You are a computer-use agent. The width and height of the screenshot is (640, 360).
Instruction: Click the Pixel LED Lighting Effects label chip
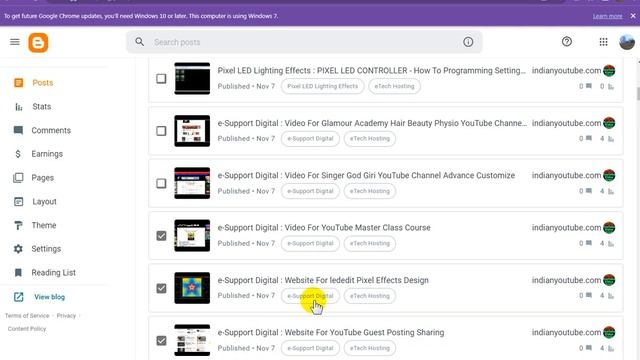pyautogui.click(x=322, y=86)
